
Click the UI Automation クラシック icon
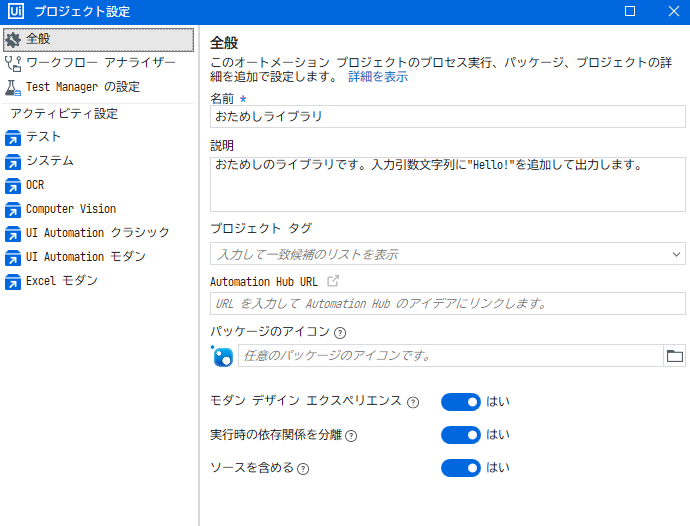point(13,234)
